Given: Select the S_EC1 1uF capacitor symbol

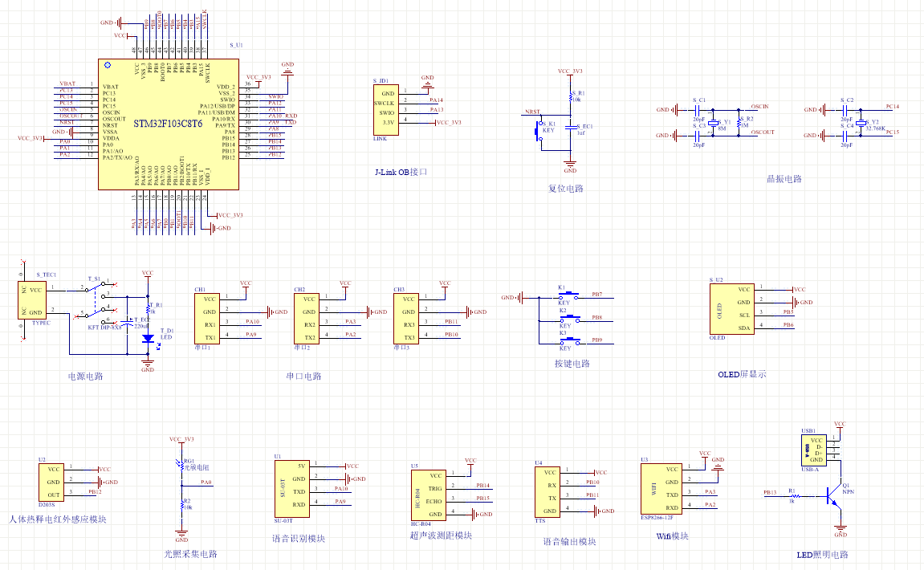Looking at the screenshot, I should pos(570,128).
